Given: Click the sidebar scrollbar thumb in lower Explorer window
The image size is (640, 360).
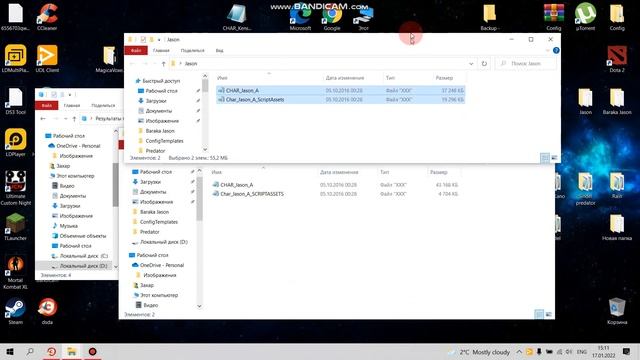Looking at the screenshot, I should [199, 198].
